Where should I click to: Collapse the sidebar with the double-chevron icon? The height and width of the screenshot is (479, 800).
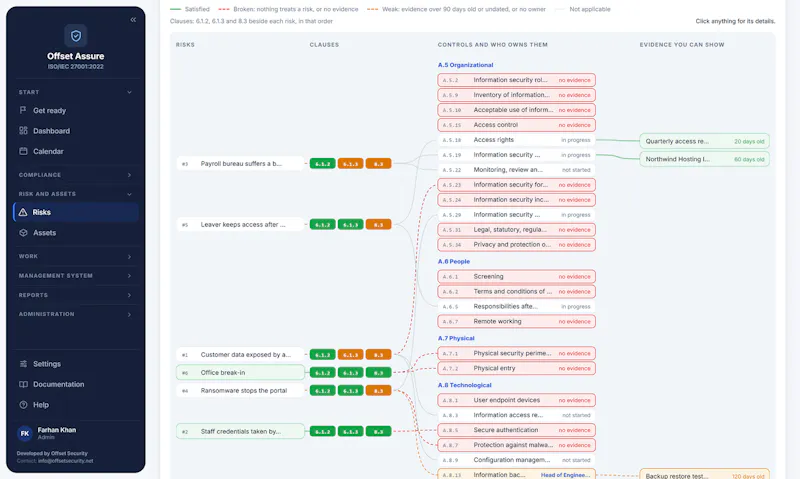coord(133,20)
